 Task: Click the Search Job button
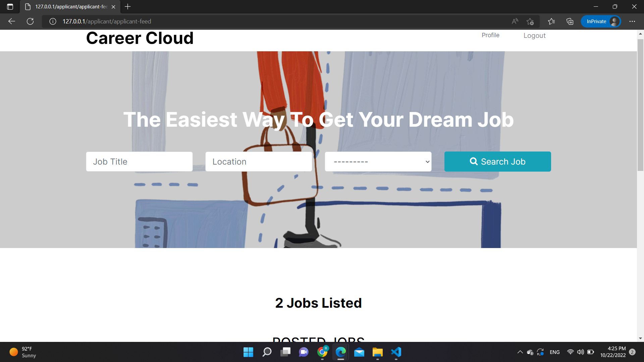[x=497, y=161]
